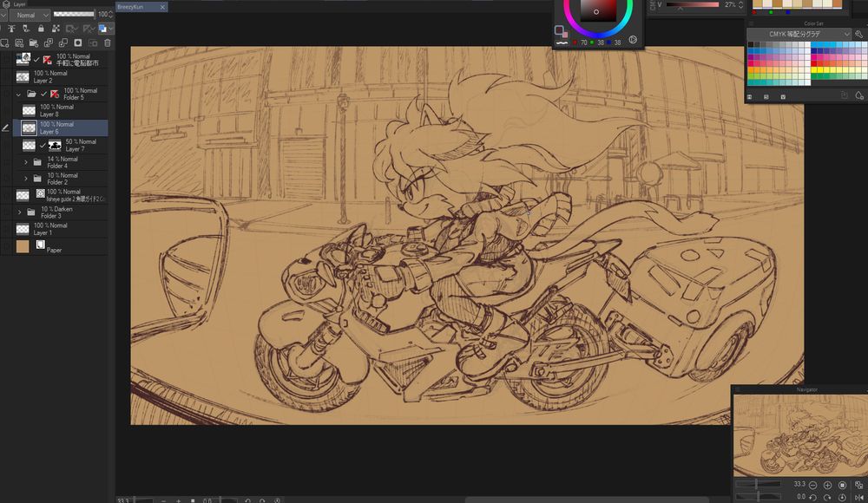The image size is (868, 503).
Task: Click the Create Layer Mask icon
Action: click(x=78, y=42)
